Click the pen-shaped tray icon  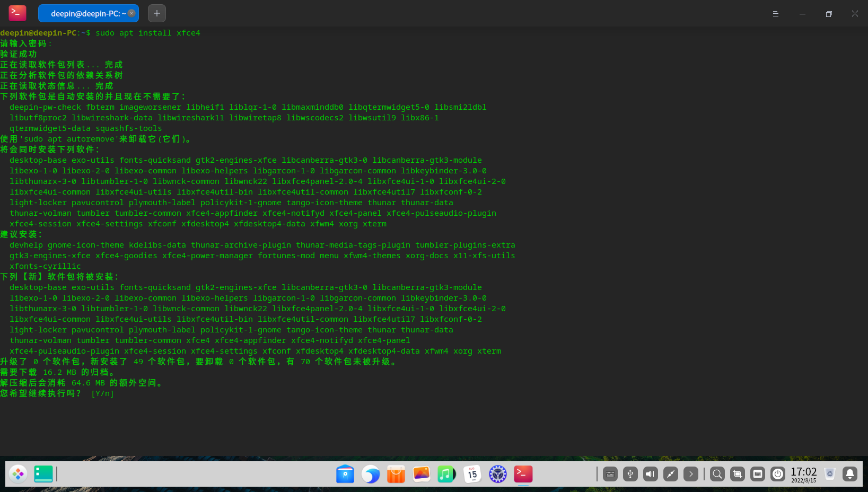[x=671, y=474]
